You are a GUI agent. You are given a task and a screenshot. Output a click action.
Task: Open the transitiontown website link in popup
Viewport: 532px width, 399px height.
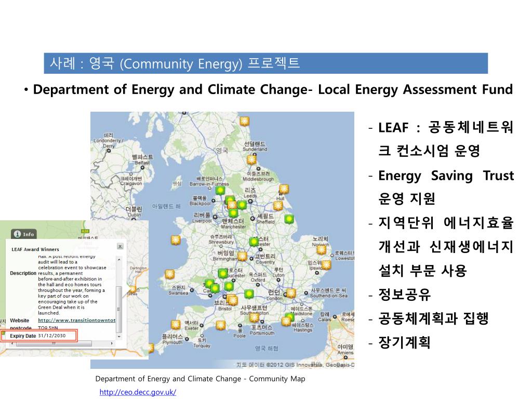point(77,320)
